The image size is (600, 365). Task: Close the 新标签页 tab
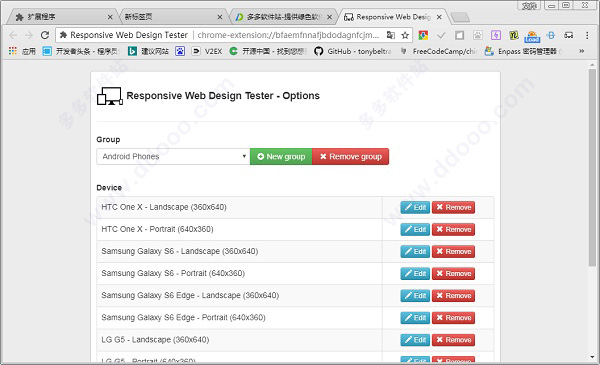click(220, 17)
